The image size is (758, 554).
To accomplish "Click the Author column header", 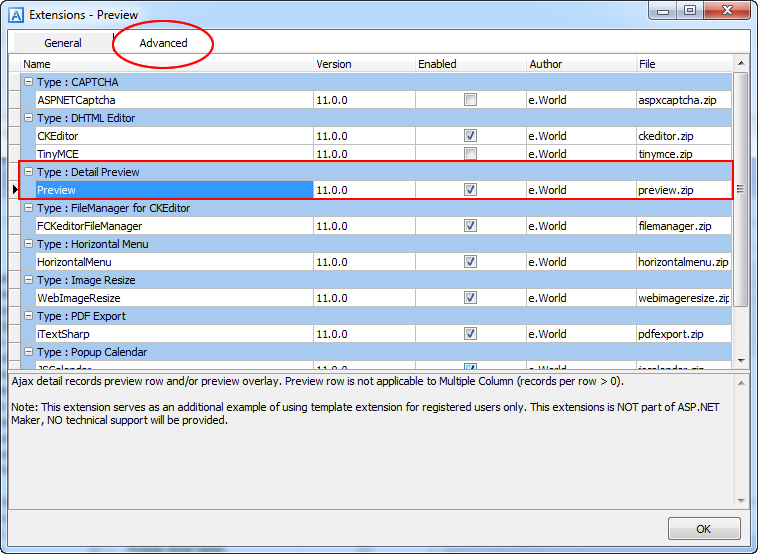I will pyautogui.click(x=581, y=64).
